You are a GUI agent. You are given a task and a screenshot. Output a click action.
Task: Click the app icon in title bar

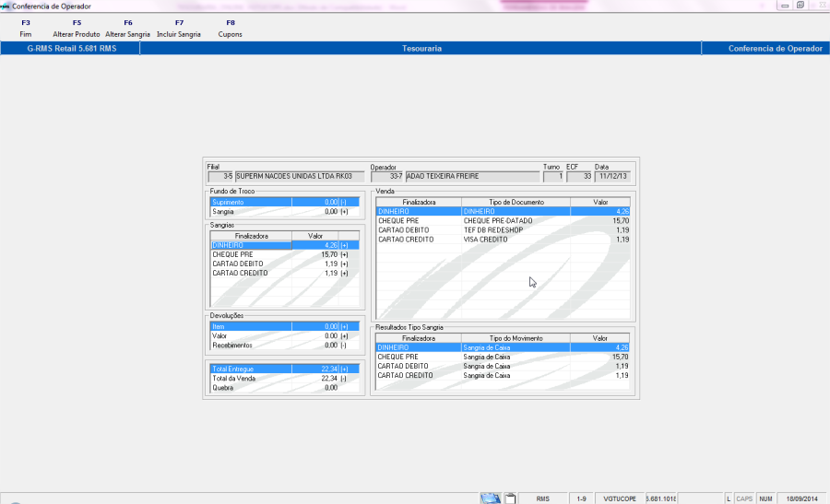(6, 6)
